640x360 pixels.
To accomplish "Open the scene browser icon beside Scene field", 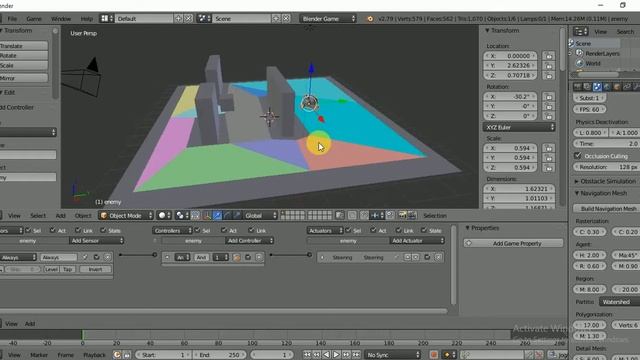I will tap(204, 18).
